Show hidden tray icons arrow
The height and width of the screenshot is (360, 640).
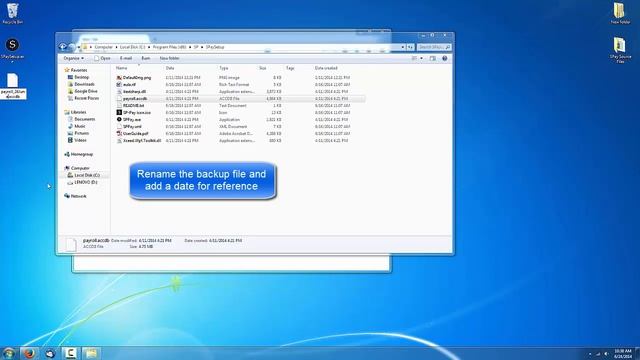click(x=590, y=354)
